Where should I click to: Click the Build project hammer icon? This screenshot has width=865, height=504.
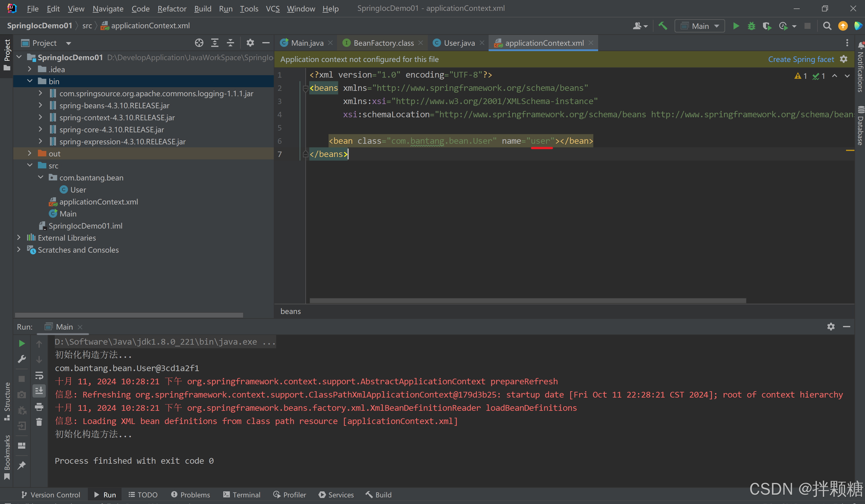coord(663,26)
